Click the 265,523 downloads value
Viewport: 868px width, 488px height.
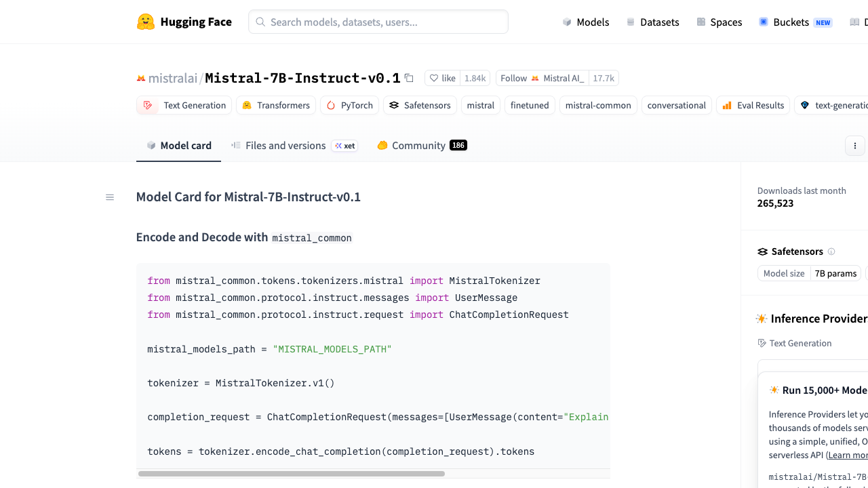point(775,203)
